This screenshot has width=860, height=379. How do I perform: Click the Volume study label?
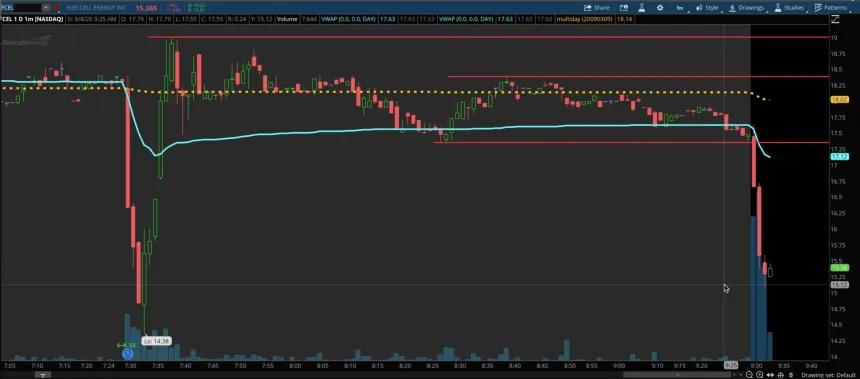click(x=287, y=19)
